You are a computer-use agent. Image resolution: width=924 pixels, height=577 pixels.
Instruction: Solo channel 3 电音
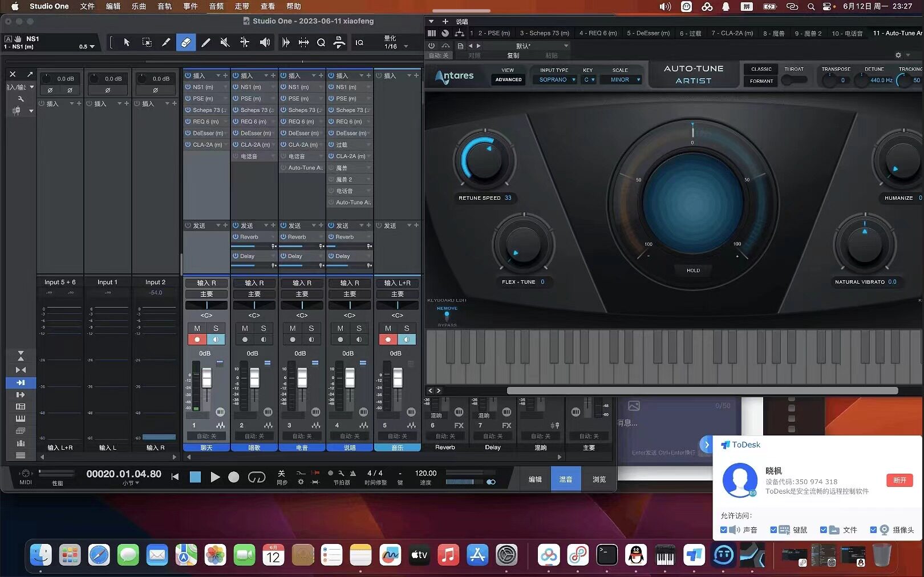(311, 328)
